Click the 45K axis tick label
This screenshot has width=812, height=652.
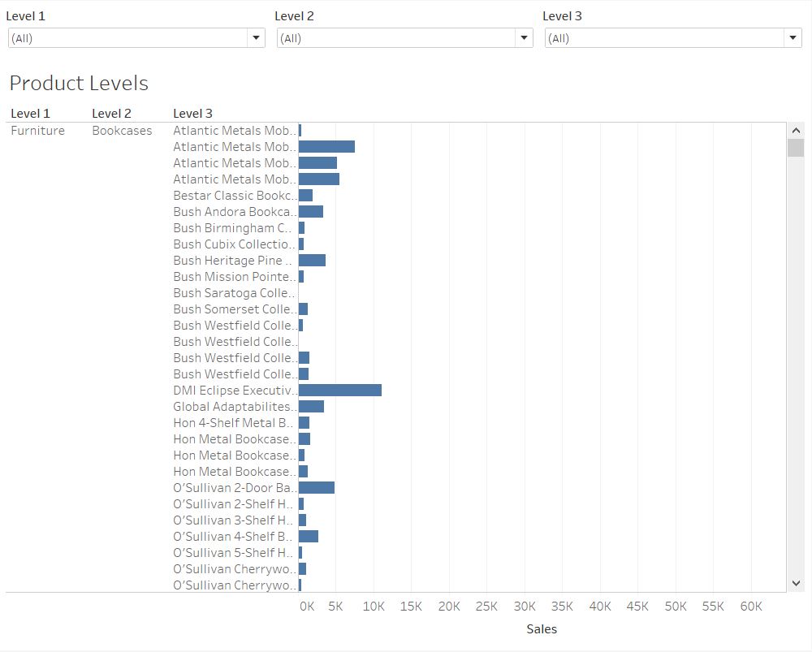coord(637,607)
